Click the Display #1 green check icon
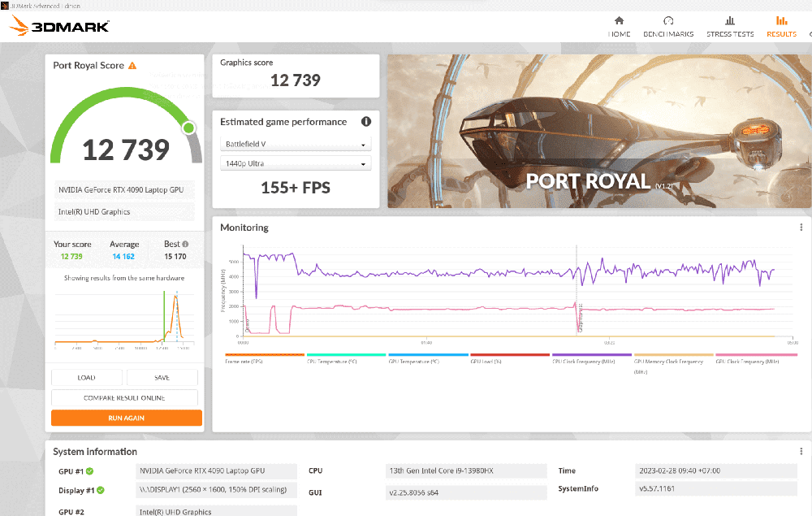Screen dimensions: 812x516 tap(101, 490)
